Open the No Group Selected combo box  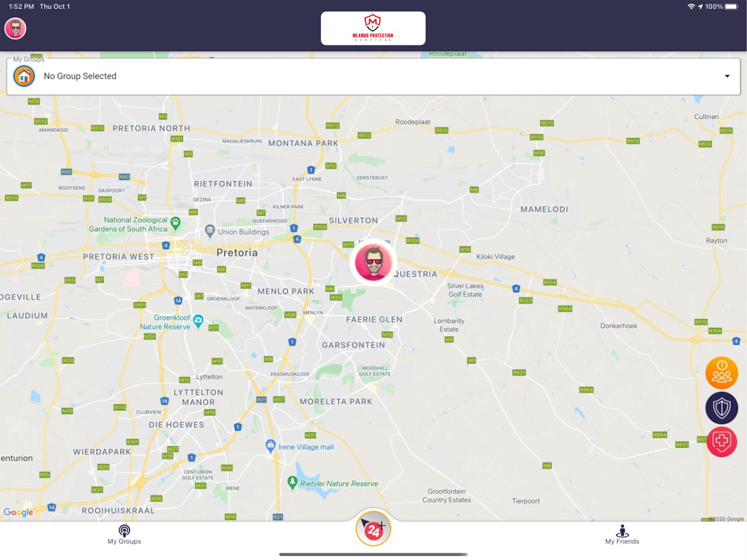(373, 76)
